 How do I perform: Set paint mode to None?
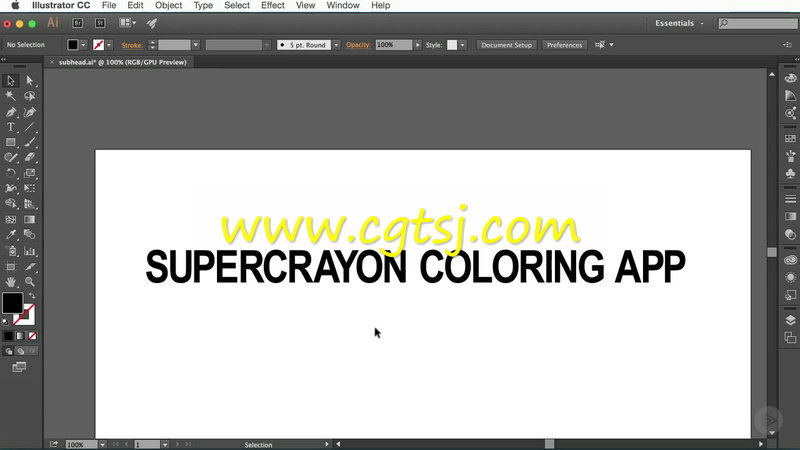point(32,336)
